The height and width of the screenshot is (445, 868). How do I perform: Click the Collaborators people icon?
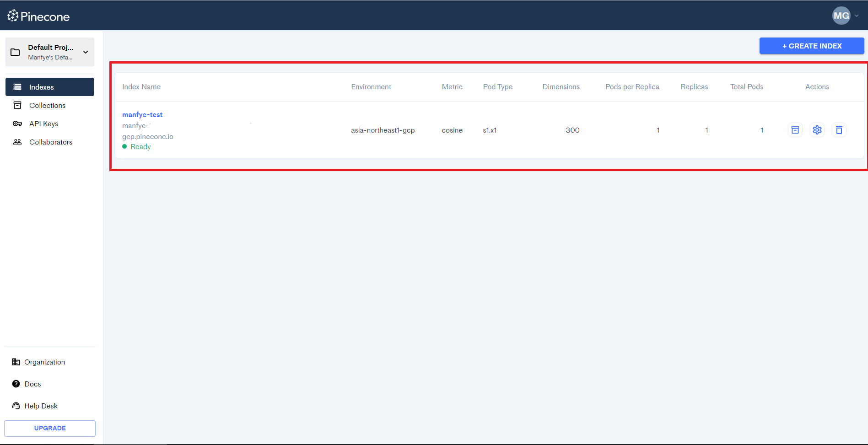pyautogui.click(x=17, y=142)
